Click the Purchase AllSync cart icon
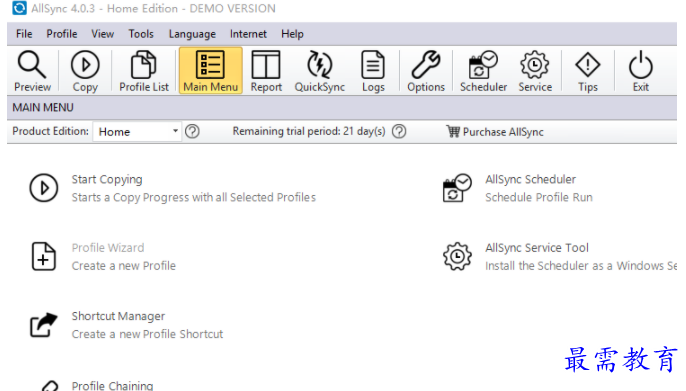686x391 pixels. (x=453, y=131)
